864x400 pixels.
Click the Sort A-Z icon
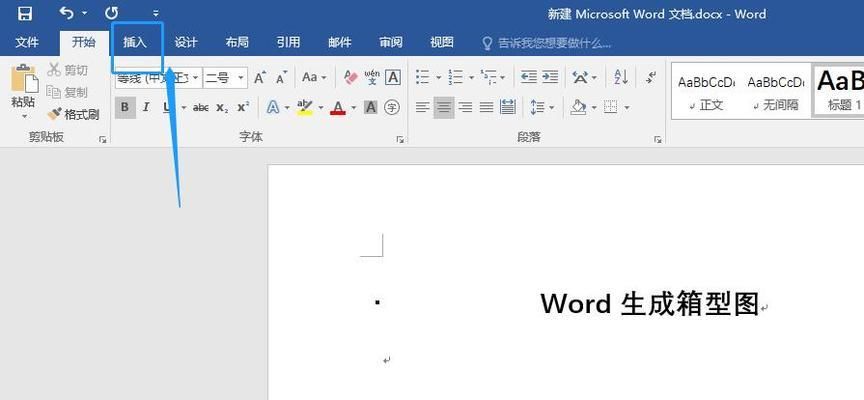pyautogui.click(x=621, y=77)
